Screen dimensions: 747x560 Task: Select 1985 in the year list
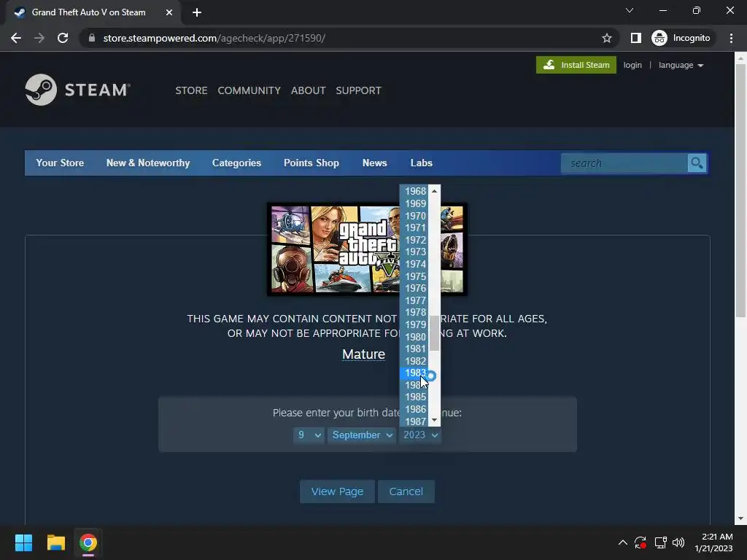pyautogui.click(x=414, y=397)
